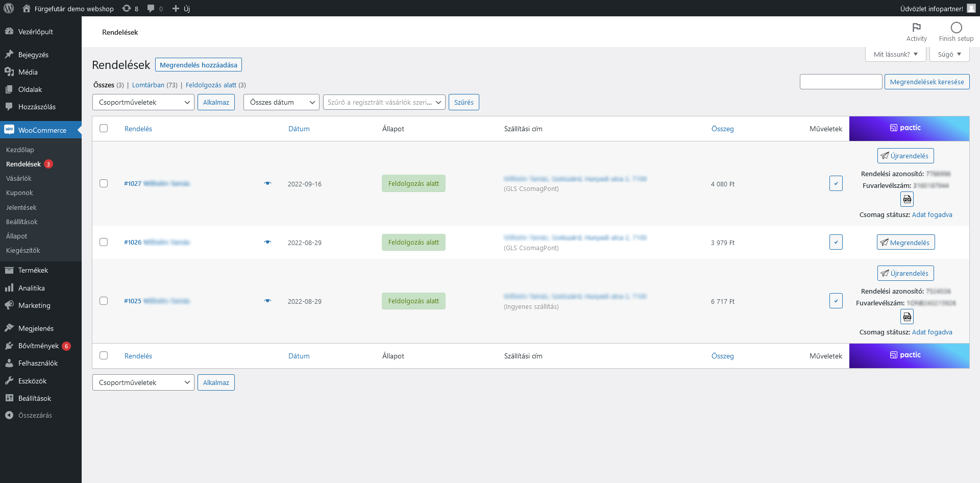The width and height of the screenshot is (980, 483).
Task: Focus the order search input field
Action: (841, 82)
